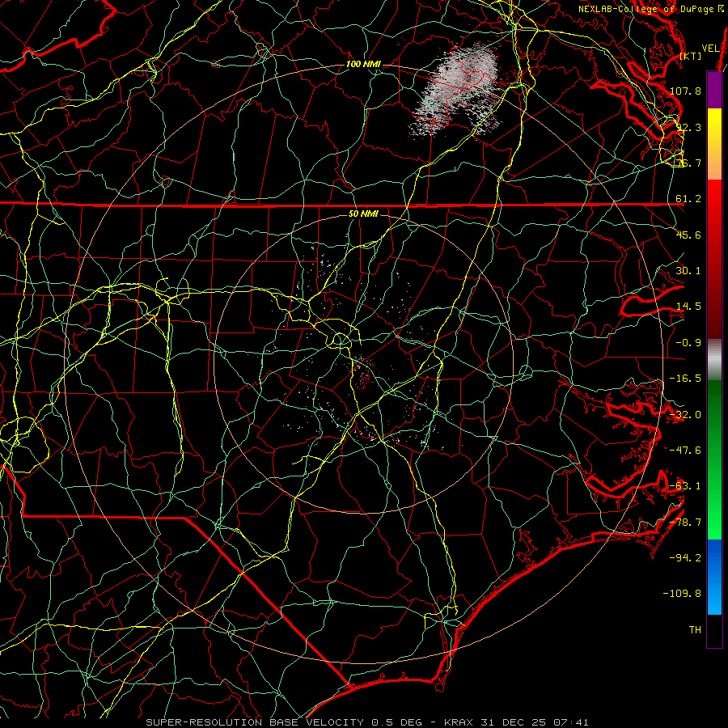The width and height of the screenshot is (728, 728).
Task: Click the NEXLAB-College of DuPage label
Action: coord(646,9)
